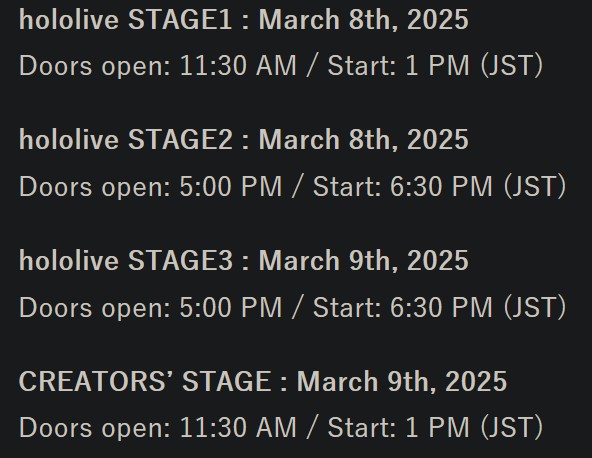This screenshot has height=458, width=592.
Task: Click 6:30 PM start time under STAGE3
Action: click(441, 307)
